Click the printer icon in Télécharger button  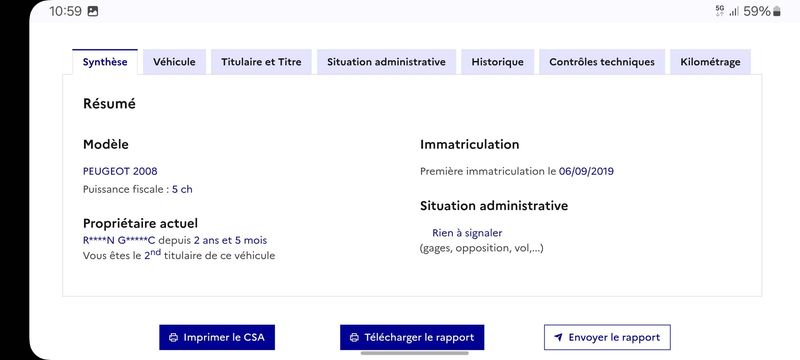coord(354,338)
